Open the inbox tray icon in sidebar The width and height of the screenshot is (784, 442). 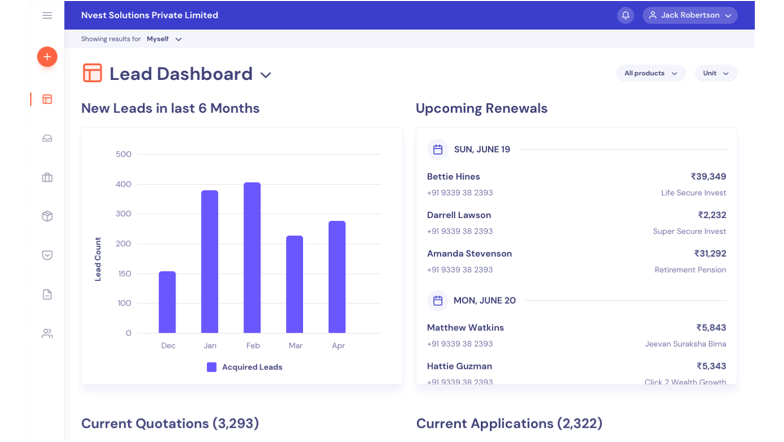point(47,138)
